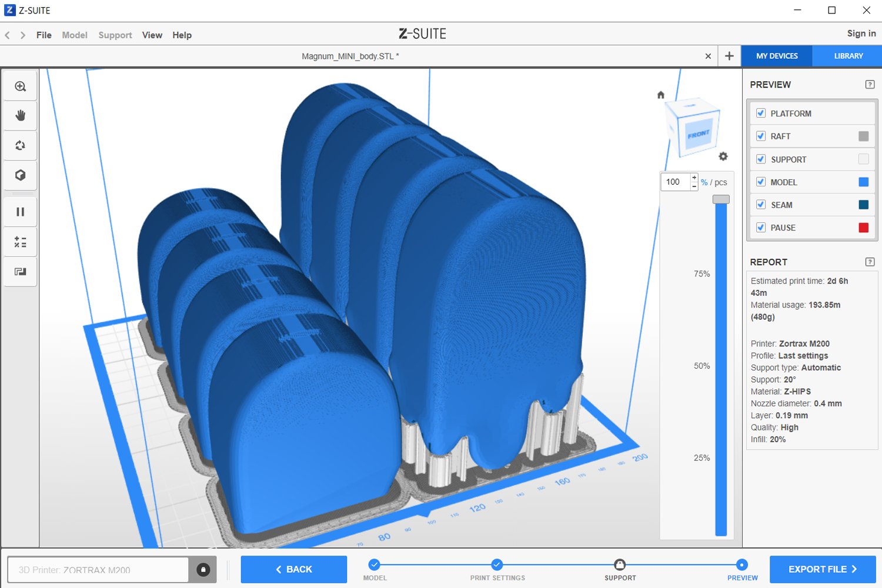Jump to the Support workflow step

click(x=620, y=570)
